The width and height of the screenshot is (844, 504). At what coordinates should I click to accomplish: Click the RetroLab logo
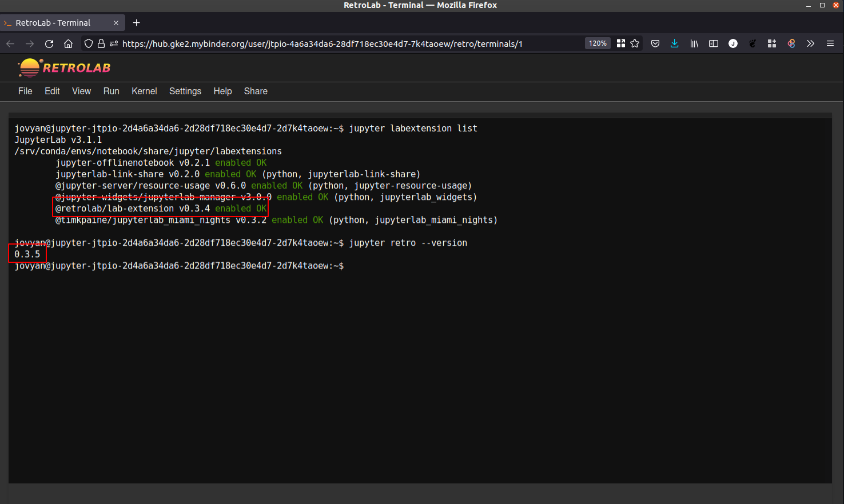63,67
